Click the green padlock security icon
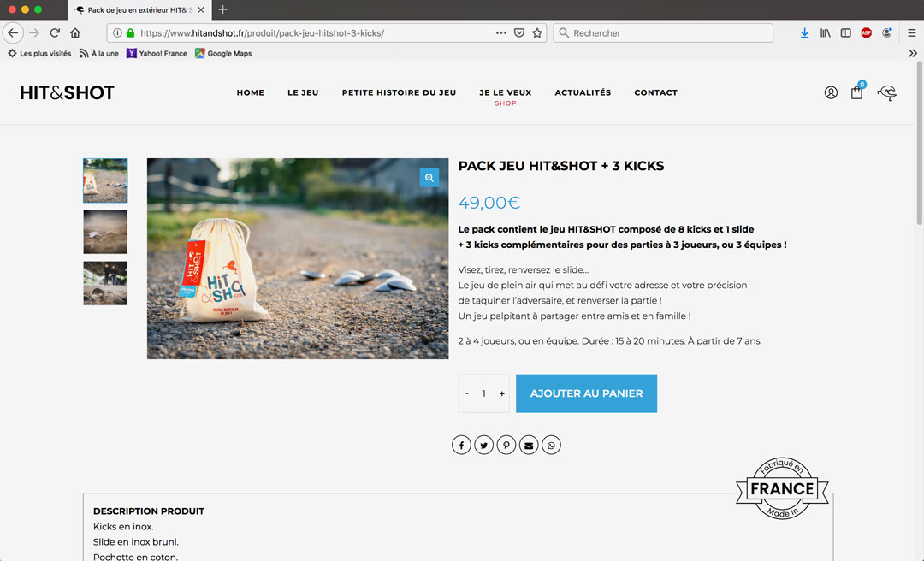 click(x=130, y=33)
